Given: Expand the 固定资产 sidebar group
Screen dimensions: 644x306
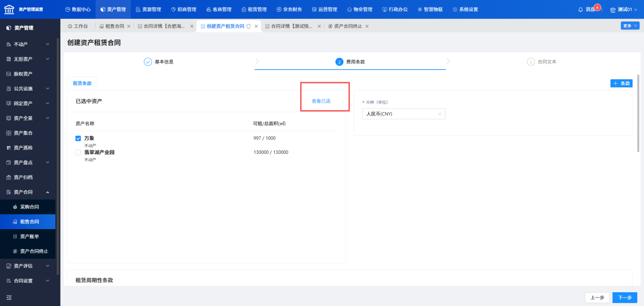Looking at the screenshot, I should tap(28, 103).
